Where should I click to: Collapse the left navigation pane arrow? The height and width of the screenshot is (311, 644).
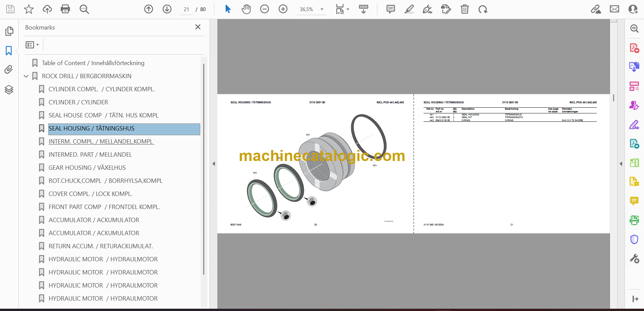tap(214, 164)
